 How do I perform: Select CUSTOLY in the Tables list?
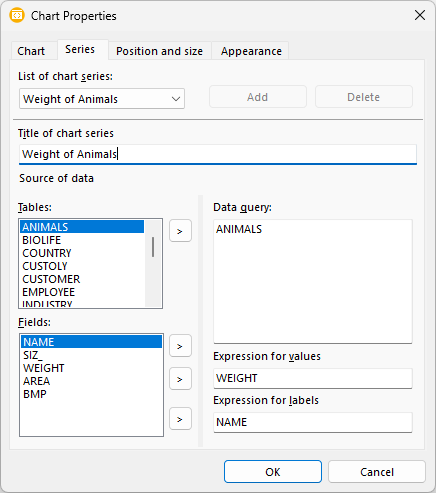point(82,266)
